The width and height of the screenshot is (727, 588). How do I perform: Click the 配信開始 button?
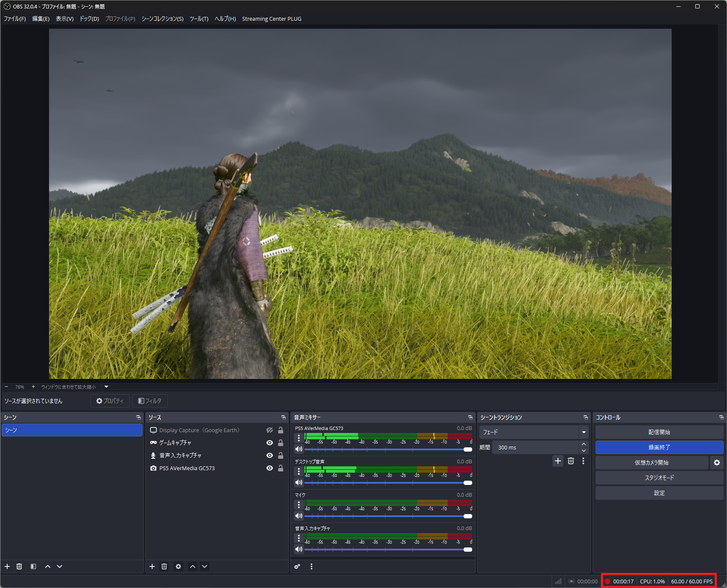click(659, 432)
